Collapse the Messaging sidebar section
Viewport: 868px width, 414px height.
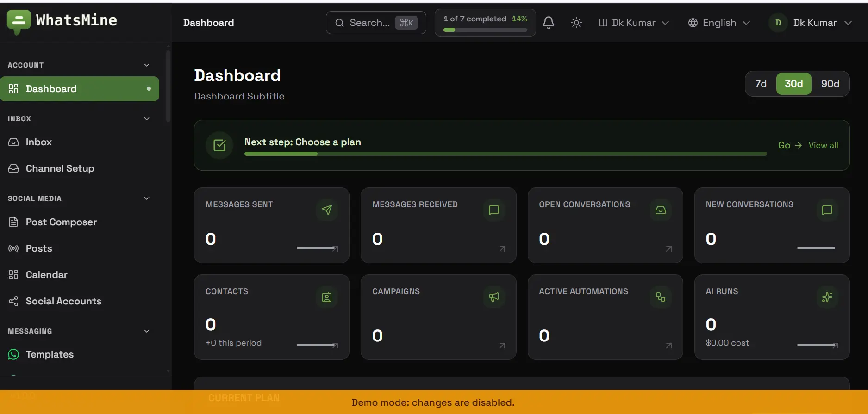click(147, 331)
